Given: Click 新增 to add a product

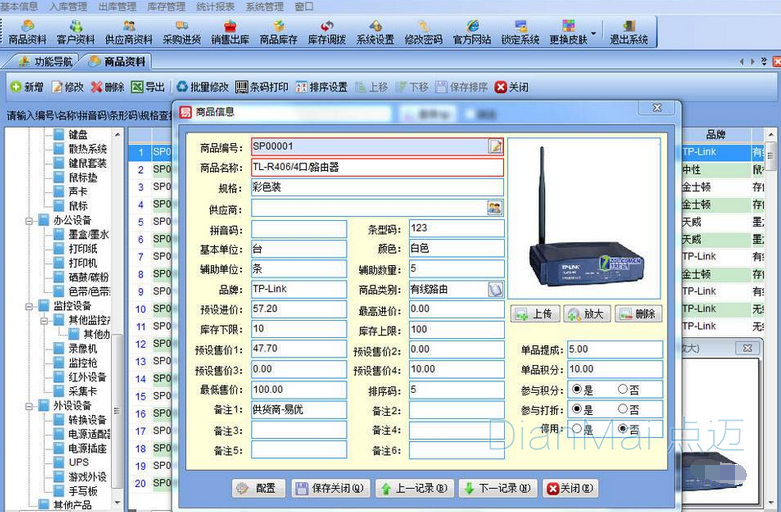Looking at the screenshot, I should [27, 87].
